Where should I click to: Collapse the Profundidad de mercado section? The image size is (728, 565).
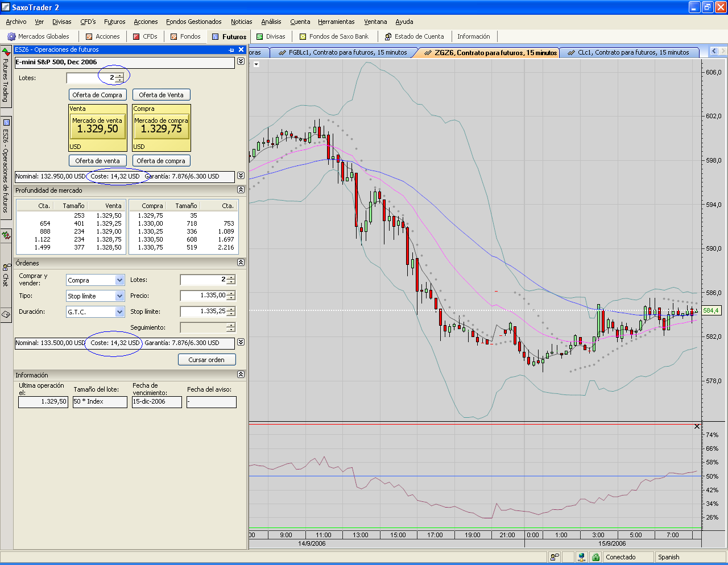click(x=241, y=190)
